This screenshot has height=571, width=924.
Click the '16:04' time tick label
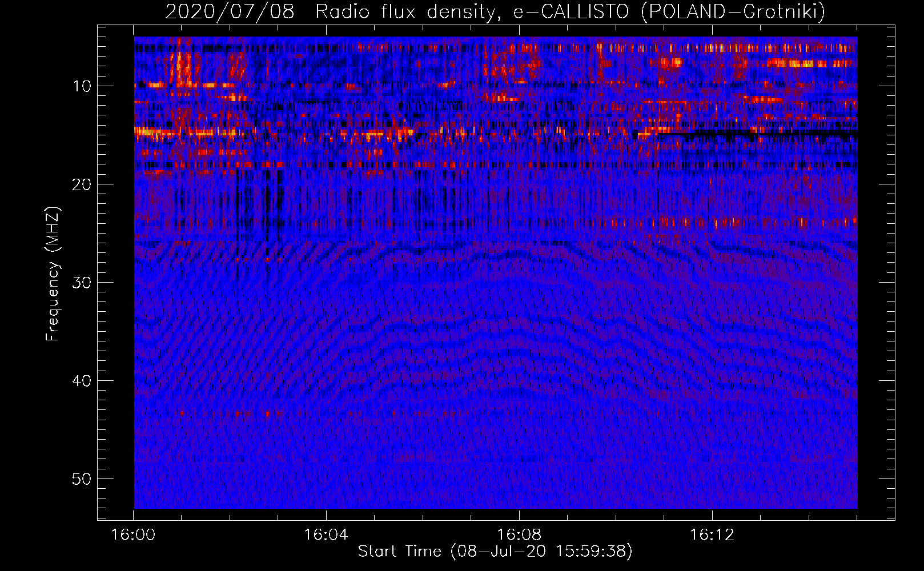[x=326, y=534]
